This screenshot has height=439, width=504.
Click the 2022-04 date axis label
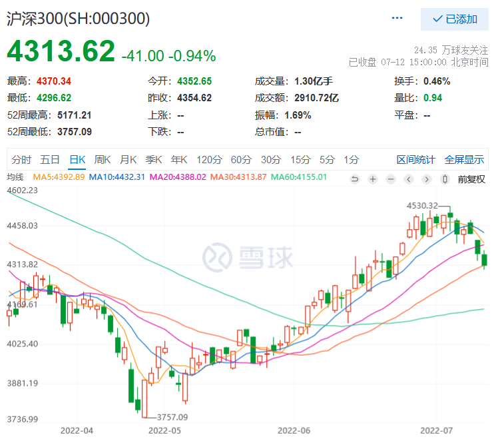tap(77, 430)
